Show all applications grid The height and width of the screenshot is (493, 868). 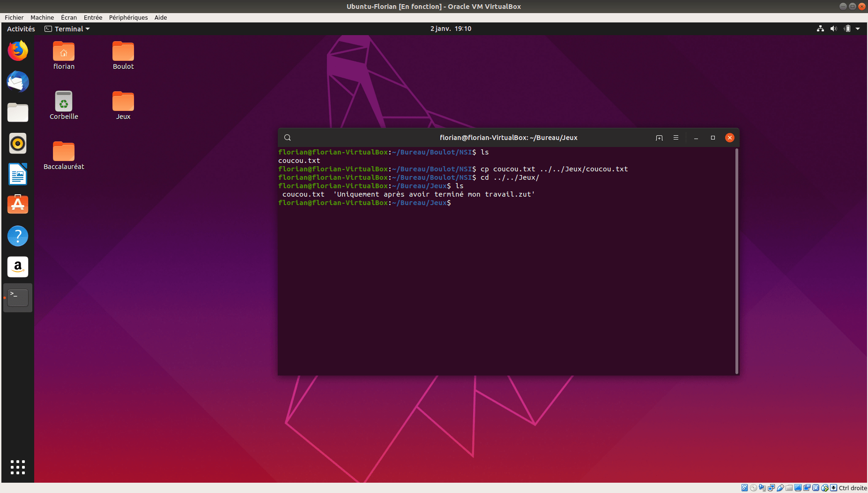[x=18, y=467]
